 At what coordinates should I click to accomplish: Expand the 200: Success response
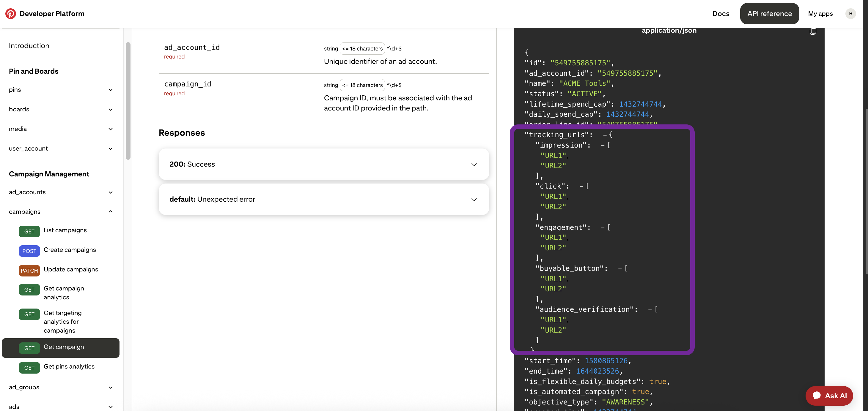[x=323, y=164]
